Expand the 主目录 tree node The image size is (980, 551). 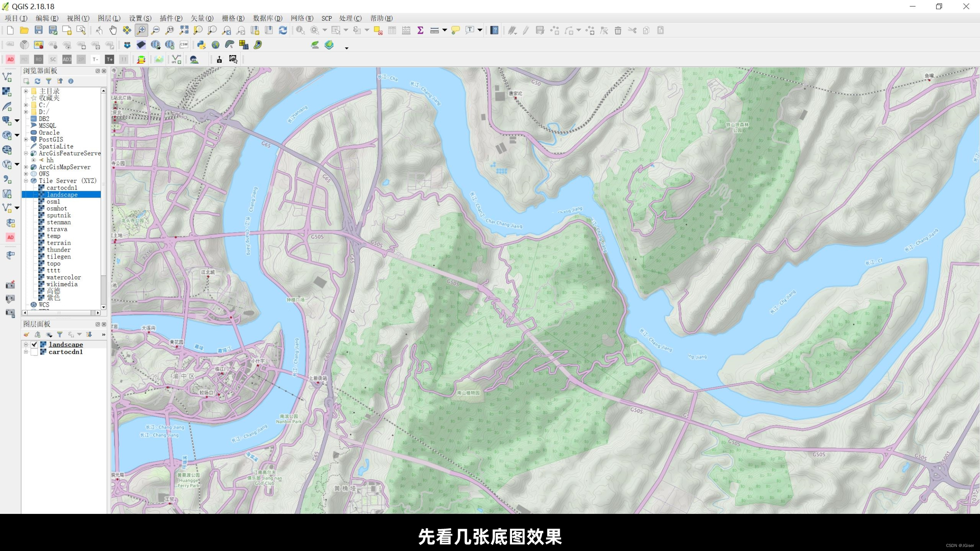(x=26, y=91)
